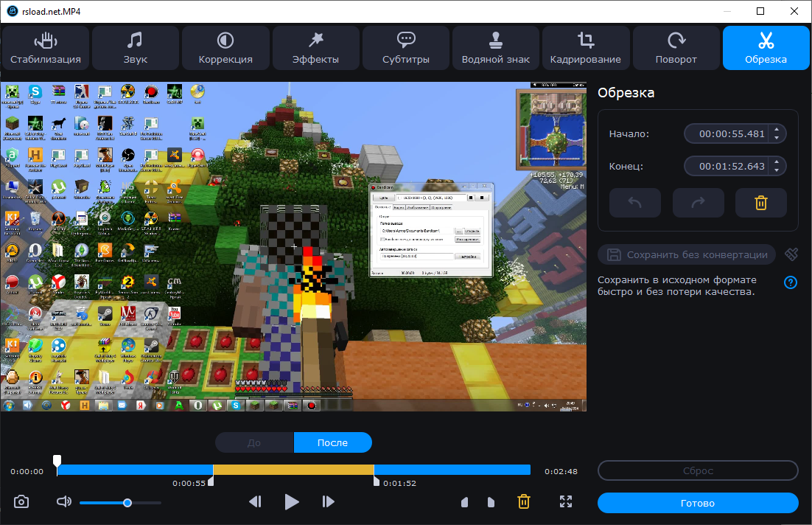Open the Кадрирование tab
The image size is (812, 525).
(586, 48)
